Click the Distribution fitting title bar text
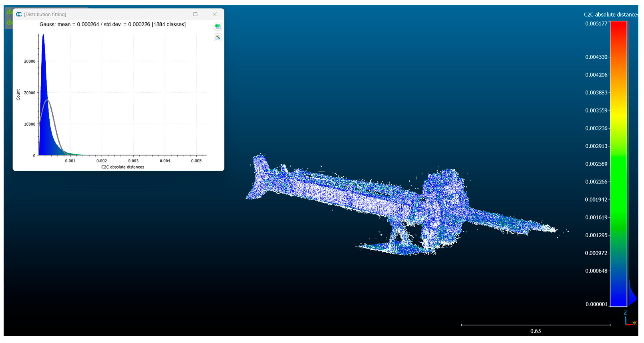The height and width of the screenshot is (343, 644). point(45,14)
